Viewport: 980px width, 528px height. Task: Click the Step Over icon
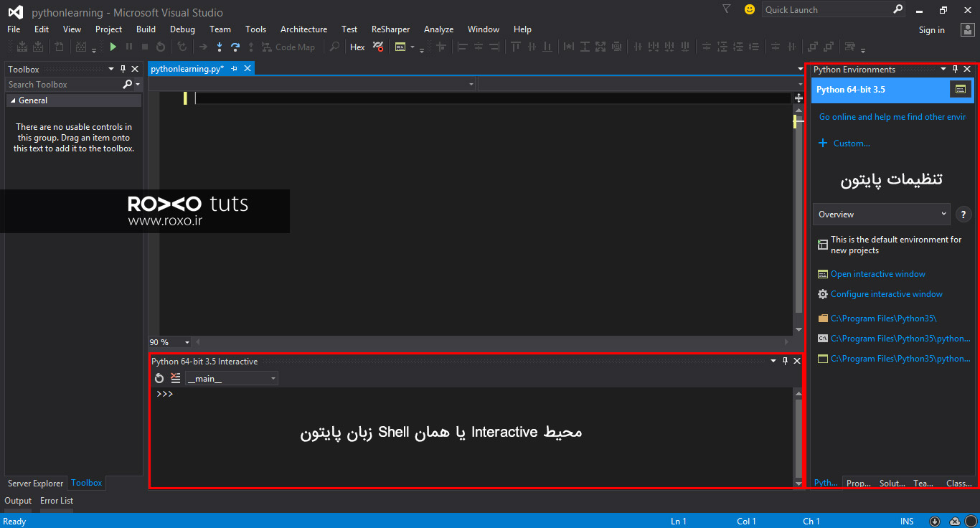click(235, 47)
